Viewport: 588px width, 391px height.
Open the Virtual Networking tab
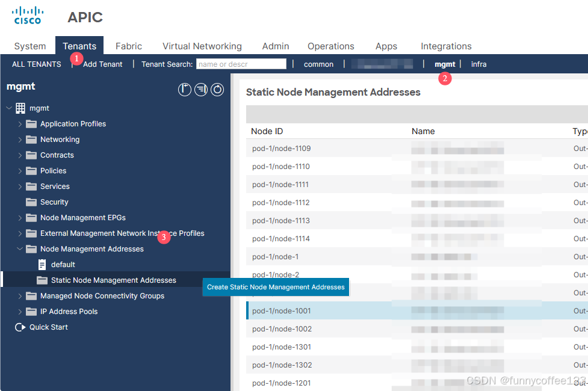pos(202,46)
